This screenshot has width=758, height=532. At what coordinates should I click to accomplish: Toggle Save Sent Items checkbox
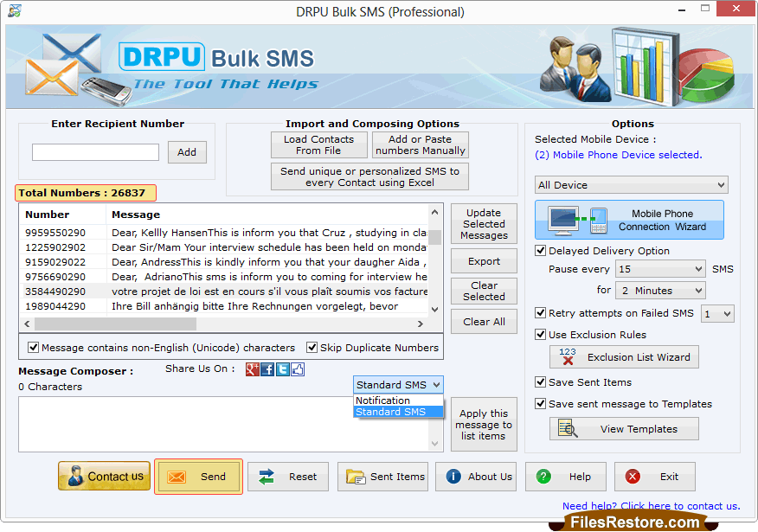coord(541,382)
